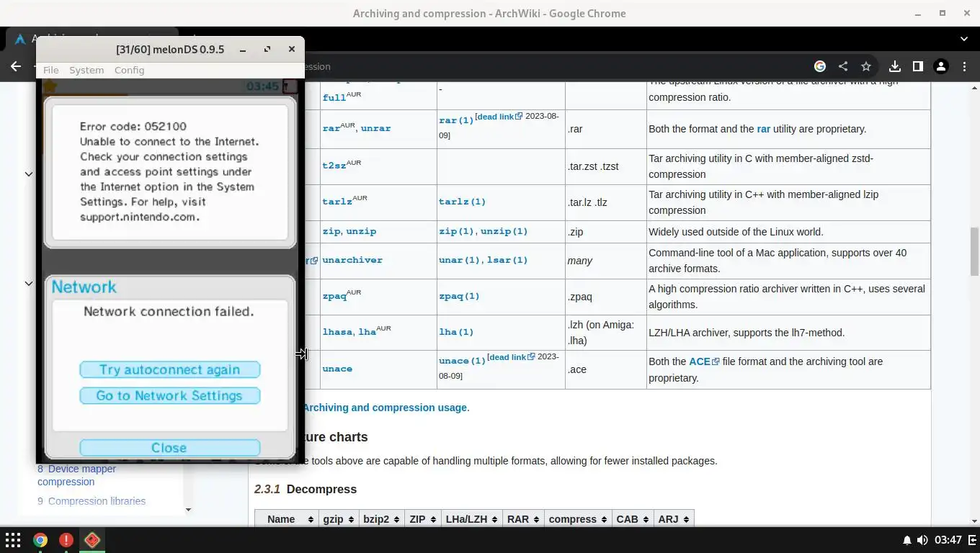Open Compression libraries sidebar link
Image resolution: width=980 pixels, height=553 pixels.
pos(92,501)
